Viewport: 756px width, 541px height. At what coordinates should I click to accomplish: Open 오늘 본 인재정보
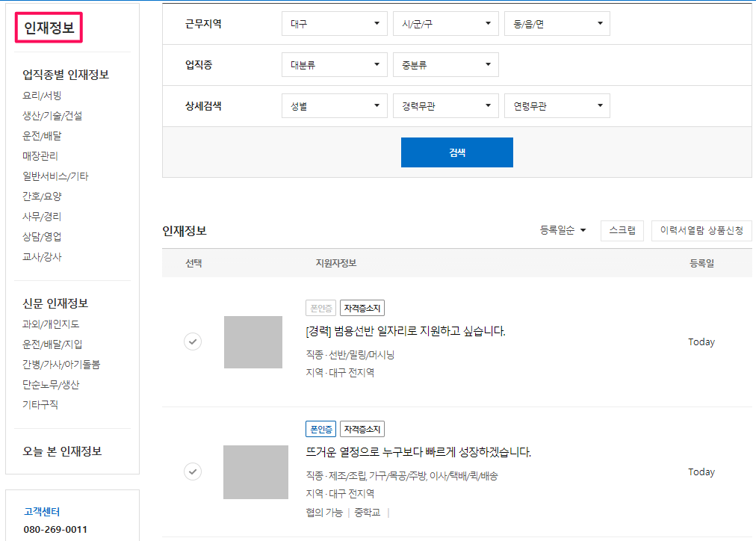pos(62,451)
